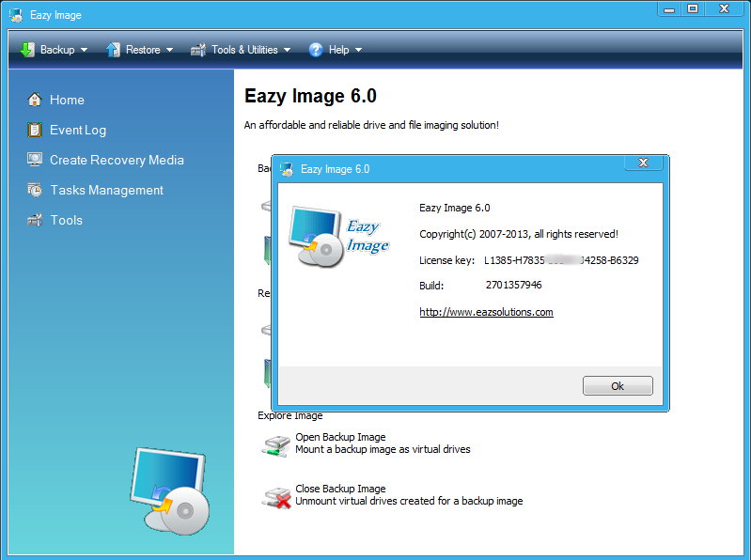Click the Tools & Utilities toolbox icon
751x560 pixels.
click(198, 49)
